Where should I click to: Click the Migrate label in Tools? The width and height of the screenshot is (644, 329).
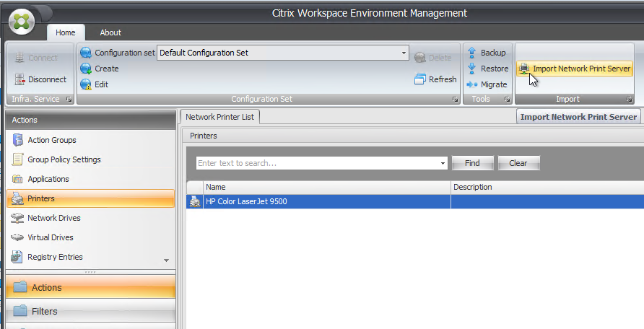494,84
